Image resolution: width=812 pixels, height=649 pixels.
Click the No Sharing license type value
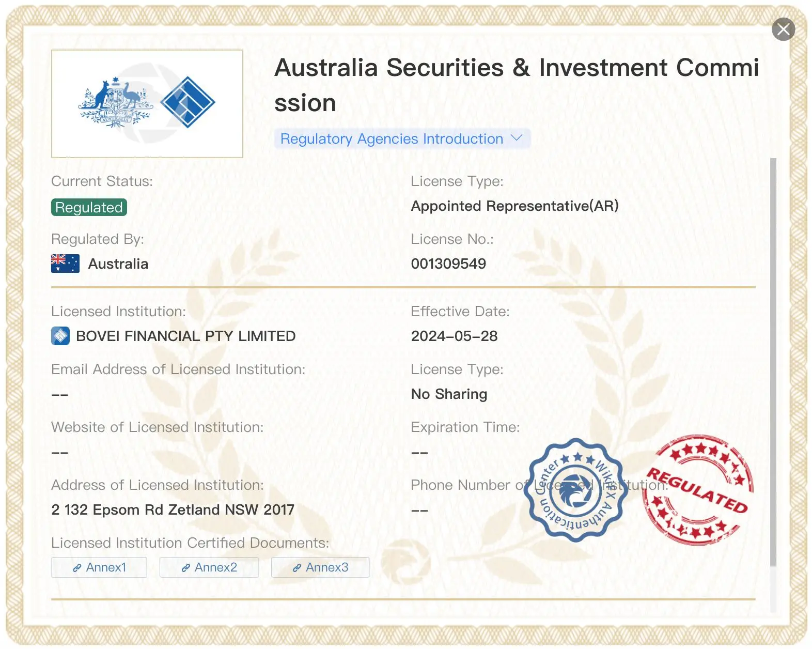pyautogui.click(x=449, y=394)
